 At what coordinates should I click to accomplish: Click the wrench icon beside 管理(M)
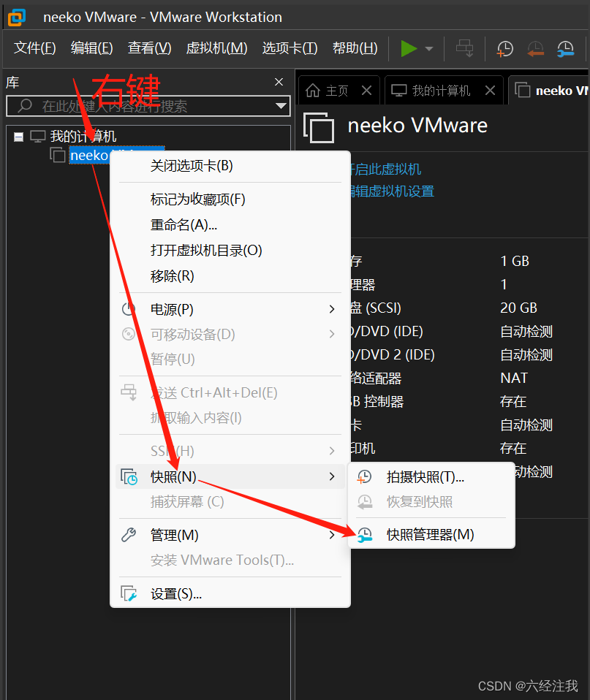(x=129, y=535)
